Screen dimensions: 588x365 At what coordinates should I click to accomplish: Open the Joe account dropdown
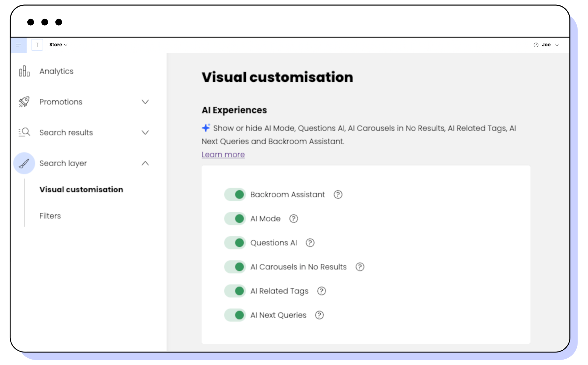550,45
